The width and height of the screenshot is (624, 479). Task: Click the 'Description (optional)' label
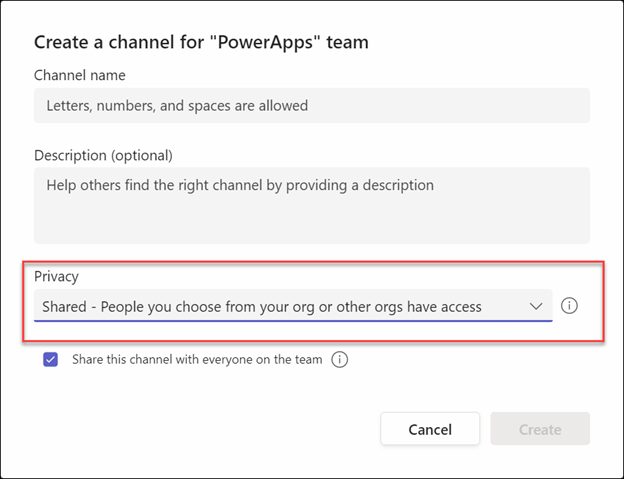tap(103, 155)
